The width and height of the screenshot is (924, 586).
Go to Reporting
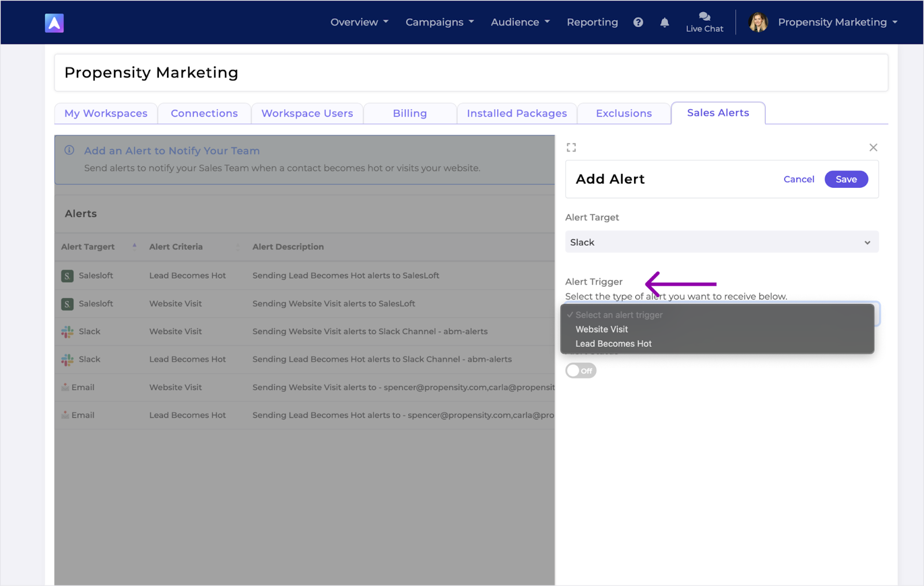pos(593,23)
